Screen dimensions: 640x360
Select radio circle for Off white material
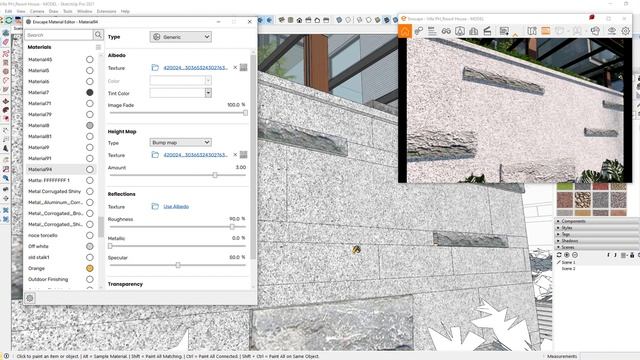(90, 247)
